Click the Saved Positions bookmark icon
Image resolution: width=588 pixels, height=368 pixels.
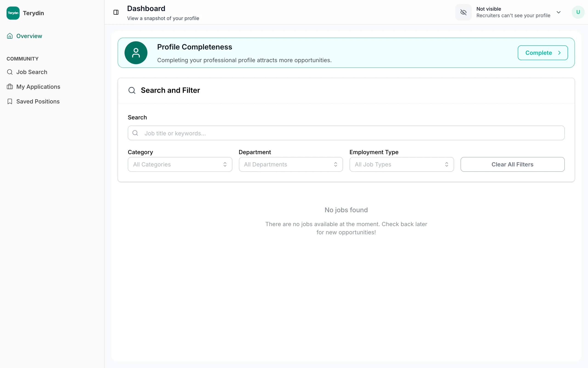coord(10,101)
